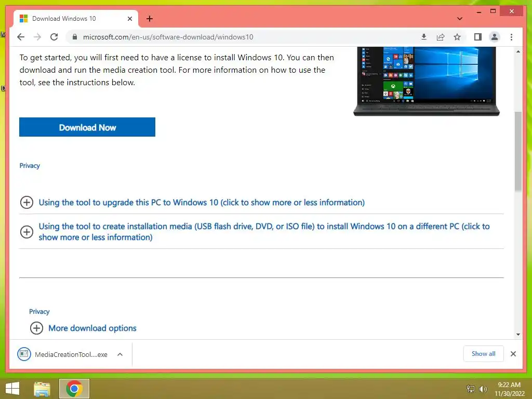Expand upgrade this PC section plus icon
This screenshot has height=399, width=532.
(x=26, y=203)
